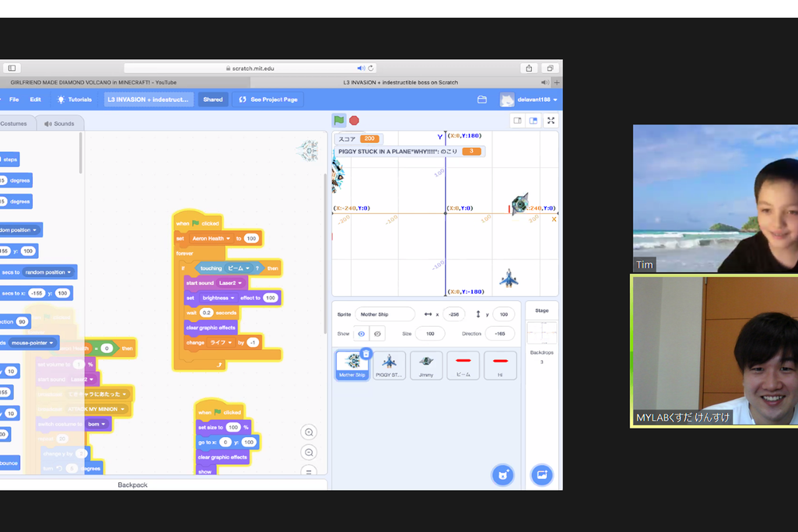Click the Shared button
798x532 pixels.
pyautogui.click(x=213, y=100)
